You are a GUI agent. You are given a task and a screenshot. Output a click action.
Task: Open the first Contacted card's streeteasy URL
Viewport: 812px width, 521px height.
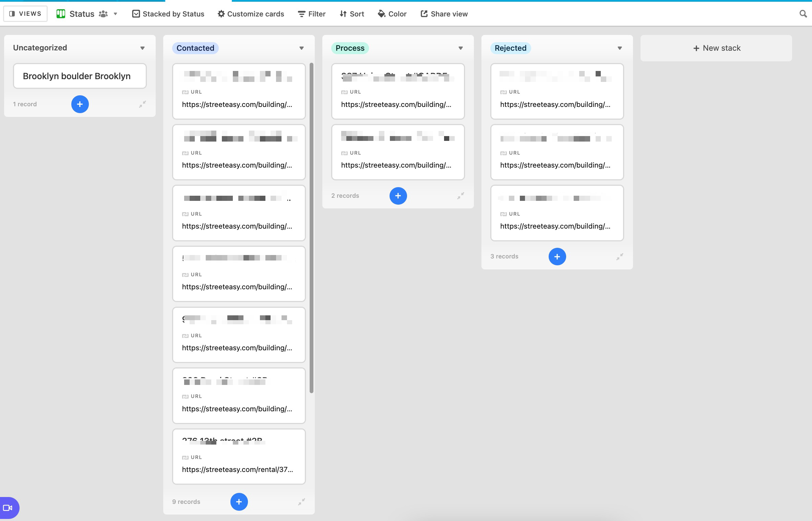tap(237, 105)
